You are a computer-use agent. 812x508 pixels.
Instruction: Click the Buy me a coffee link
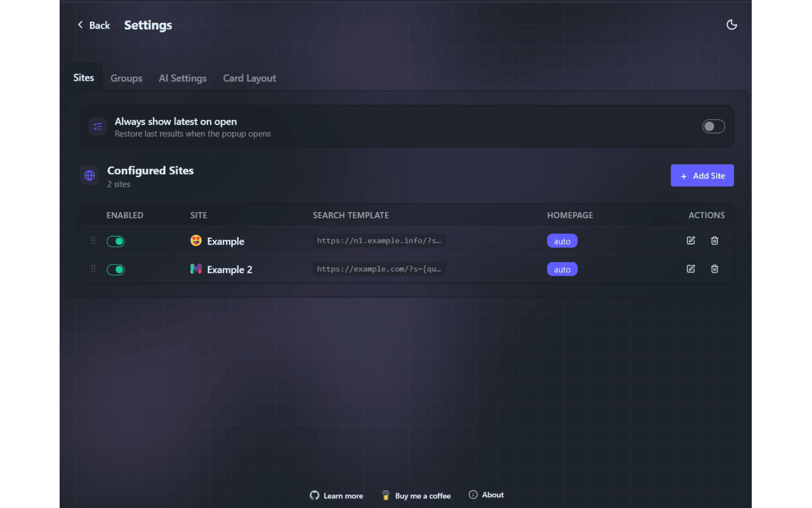point(416,496)
